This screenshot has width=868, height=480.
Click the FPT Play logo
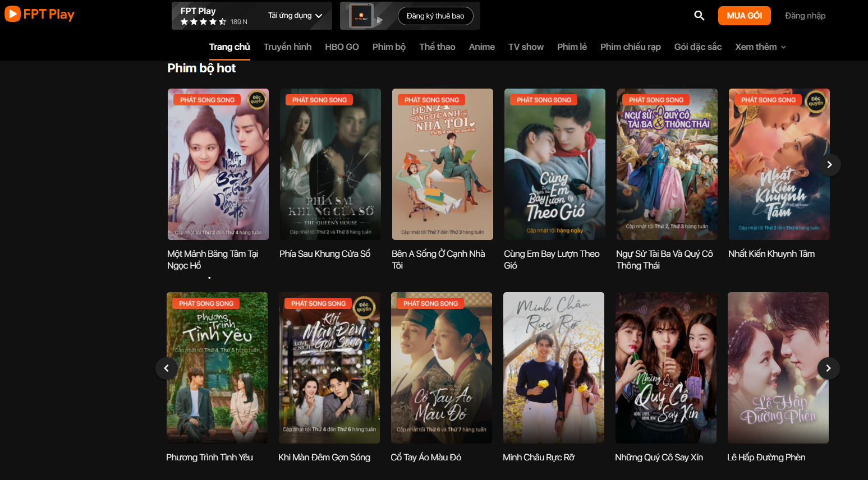[39, 14]
